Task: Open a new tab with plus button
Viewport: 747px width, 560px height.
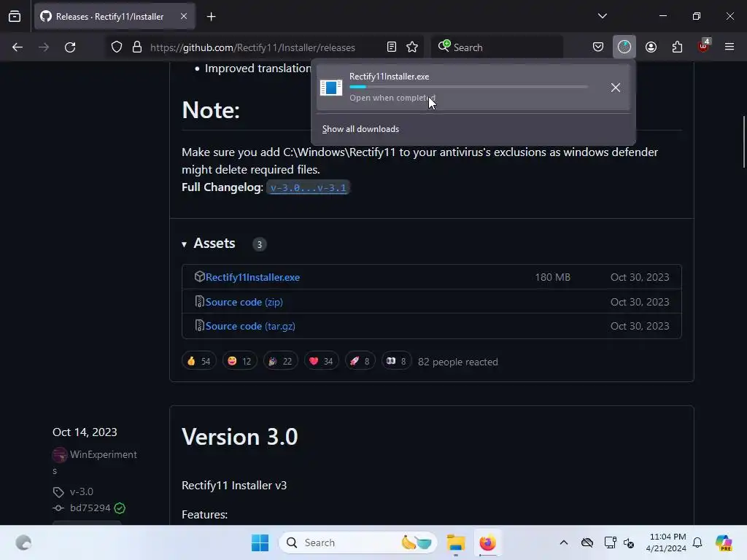Action: point(211,17)
